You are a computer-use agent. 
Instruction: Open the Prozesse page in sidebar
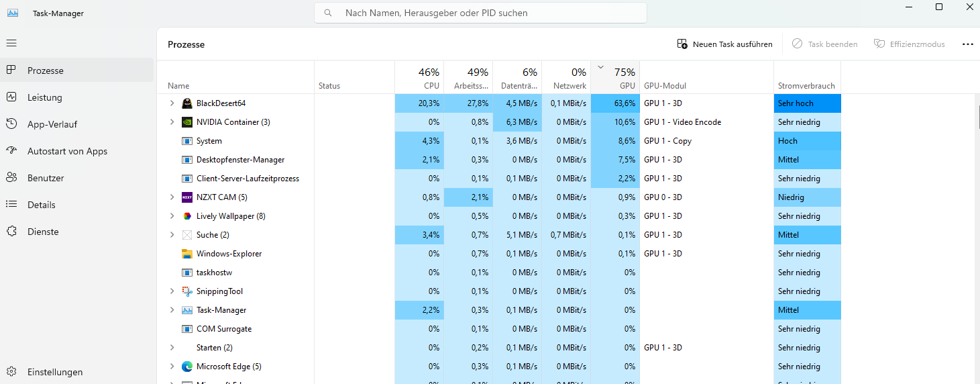click(77, 70)
